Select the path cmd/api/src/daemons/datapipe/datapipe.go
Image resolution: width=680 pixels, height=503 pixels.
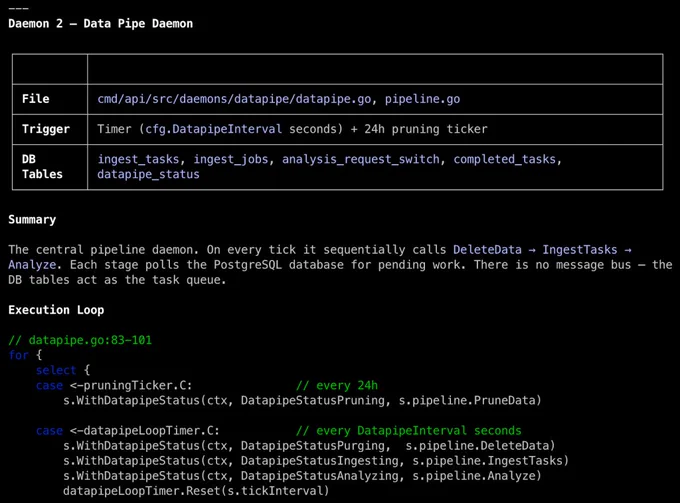click(x=234, y=99)
